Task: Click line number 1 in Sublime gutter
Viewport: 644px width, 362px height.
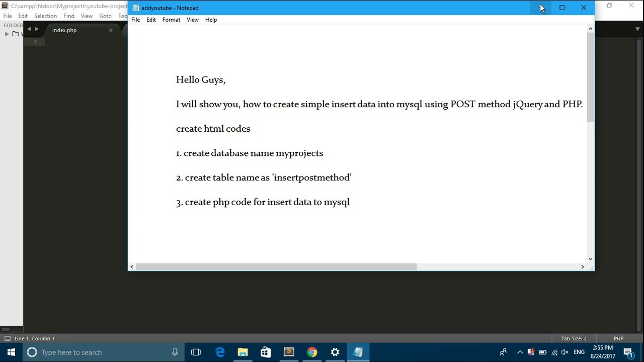Action: (36, 42)
